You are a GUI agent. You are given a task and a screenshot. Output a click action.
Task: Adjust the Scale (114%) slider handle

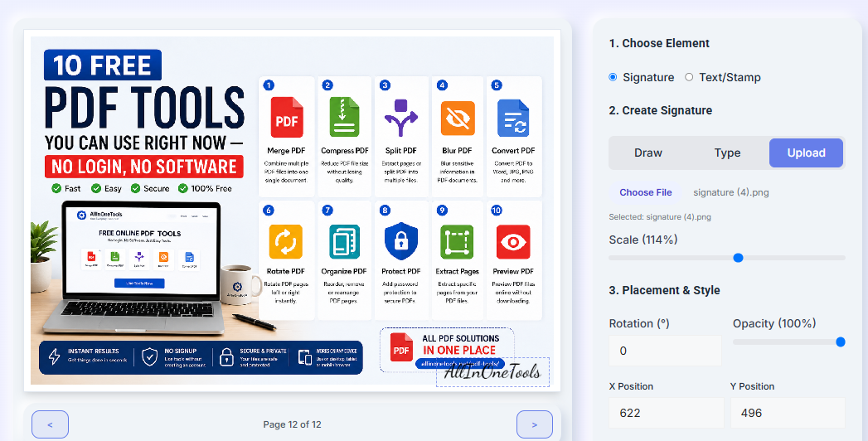coord(738,258)
